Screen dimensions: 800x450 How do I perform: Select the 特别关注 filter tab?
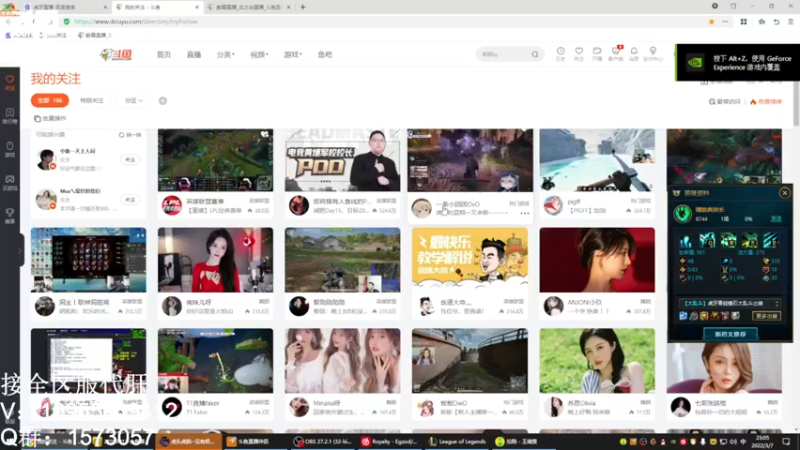click(x=92, y=101)
